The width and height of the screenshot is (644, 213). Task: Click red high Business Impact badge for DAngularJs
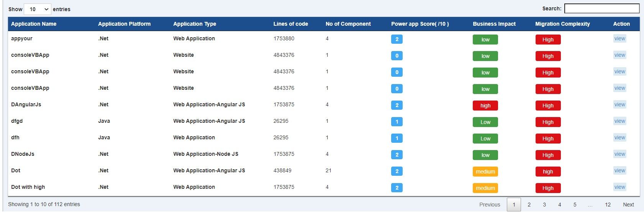pyautogui.click(x=485, y=106)
